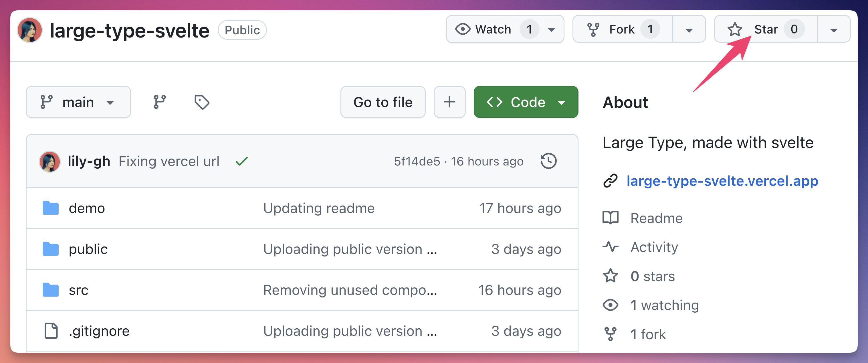
Task: Click the Fork count badge showing 1
Action: tap(650, 29)
